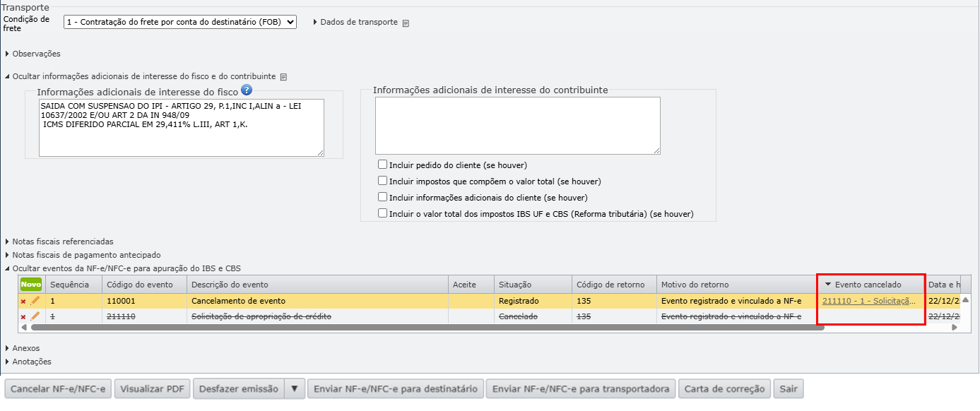980x411 pixels.
Task: Select the 110001 event code cell
Action: [144, 301]
